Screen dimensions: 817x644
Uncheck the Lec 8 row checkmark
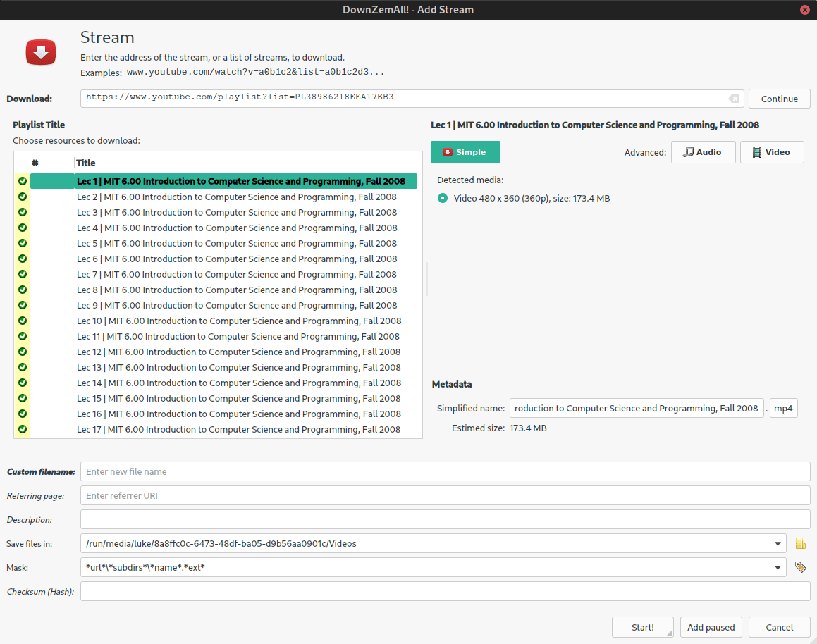(23, 290)
